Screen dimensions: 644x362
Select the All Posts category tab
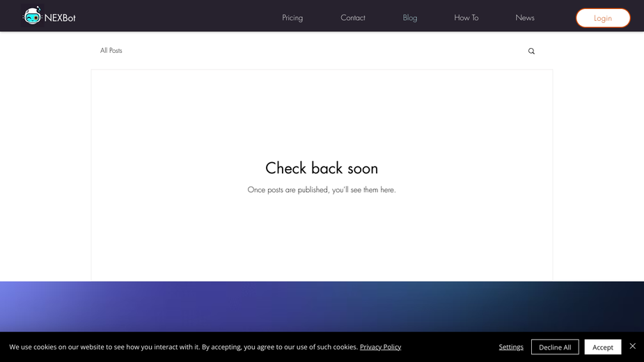pos(111,51)
